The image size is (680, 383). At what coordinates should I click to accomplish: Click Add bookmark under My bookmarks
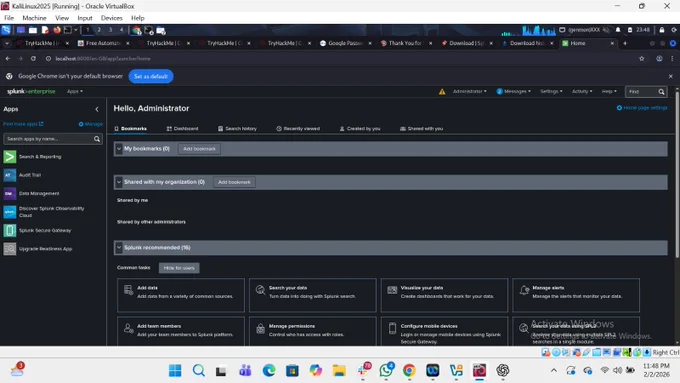[x=199, y=149]
